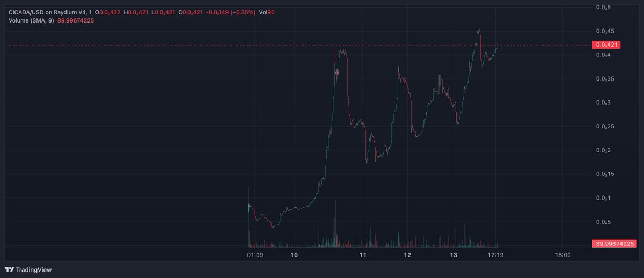Click the 0.0₄45 price axis label
The image size is (644, 278).
coord(605,31)
